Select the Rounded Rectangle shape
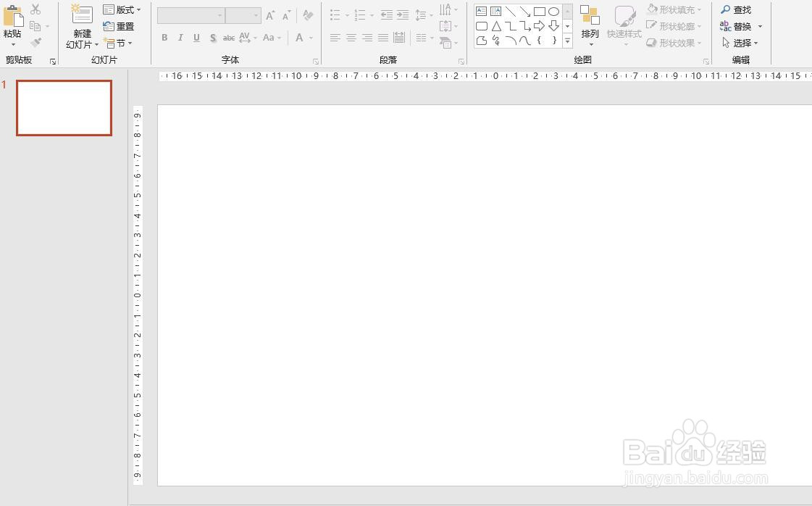Image resolution: width=812 pixels, height=506 pixels. coord(481,25)
